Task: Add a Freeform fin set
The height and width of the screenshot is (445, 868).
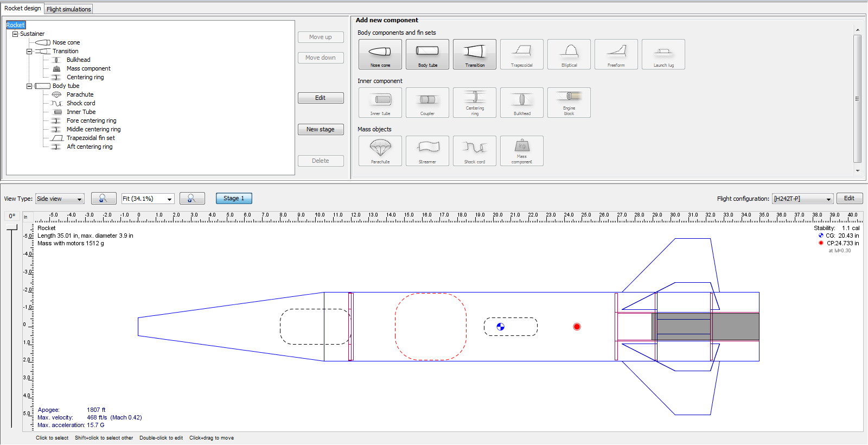Action: (x=616, y=54)
